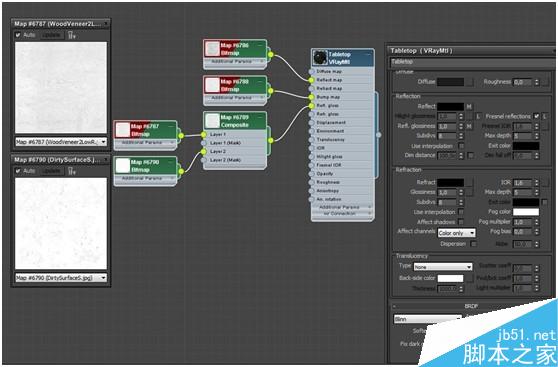The width and height of the screenshot is (558, 367).
Task: Click the L lock button beside Hilight glossiness
Action: click(x=479, y=116)
